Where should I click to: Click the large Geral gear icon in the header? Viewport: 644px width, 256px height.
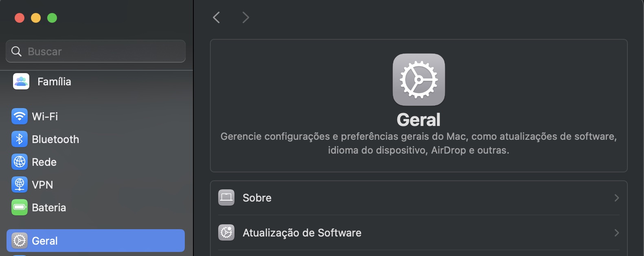point(418,80)
